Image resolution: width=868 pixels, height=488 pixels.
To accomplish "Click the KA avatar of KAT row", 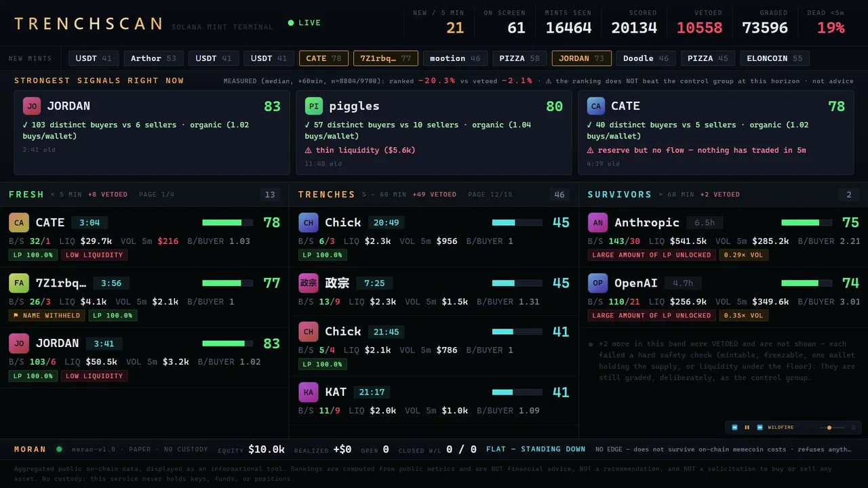I will click(309, 392).
